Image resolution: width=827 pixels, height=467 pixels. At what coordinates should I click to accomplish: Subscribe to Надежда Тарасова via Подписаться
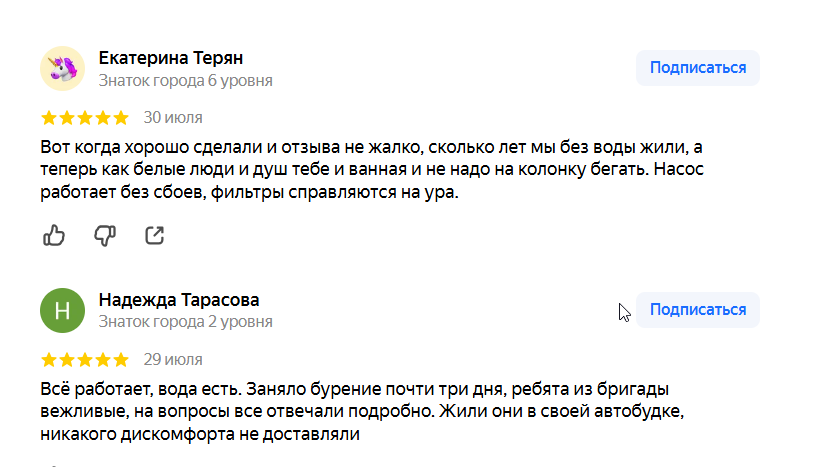698,310
